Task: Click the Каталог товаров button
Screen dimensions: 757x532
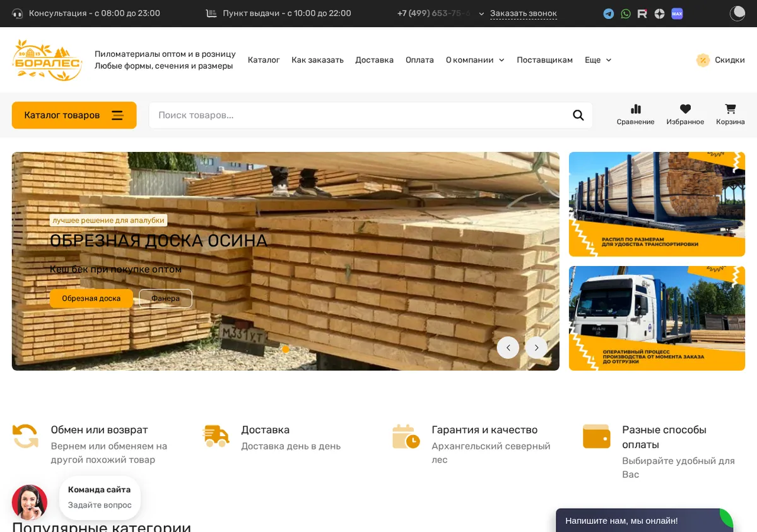Action: coord(74,115)
